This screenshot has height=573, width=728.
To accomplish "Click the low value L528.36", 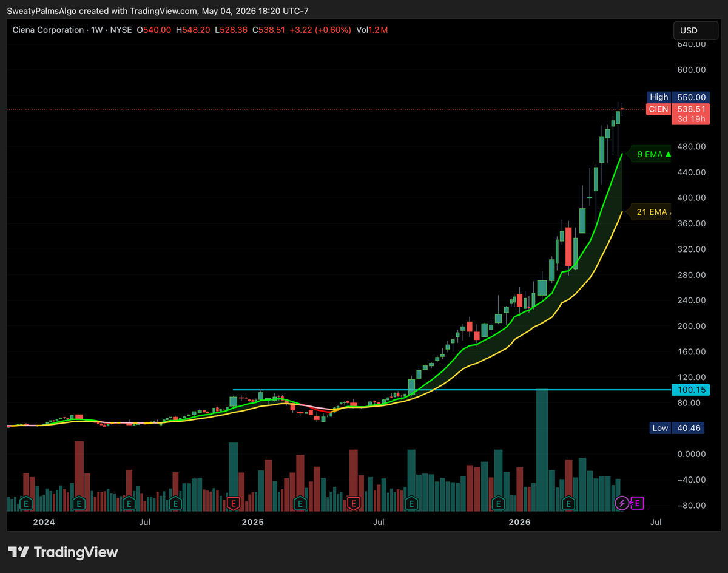I will (231, 30).
